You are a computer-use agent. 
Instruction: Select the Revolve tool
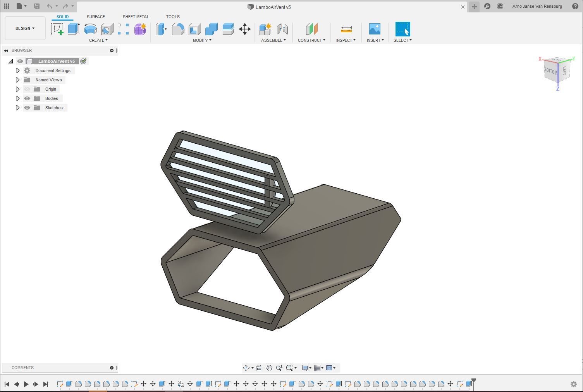(x=90, y=29)
